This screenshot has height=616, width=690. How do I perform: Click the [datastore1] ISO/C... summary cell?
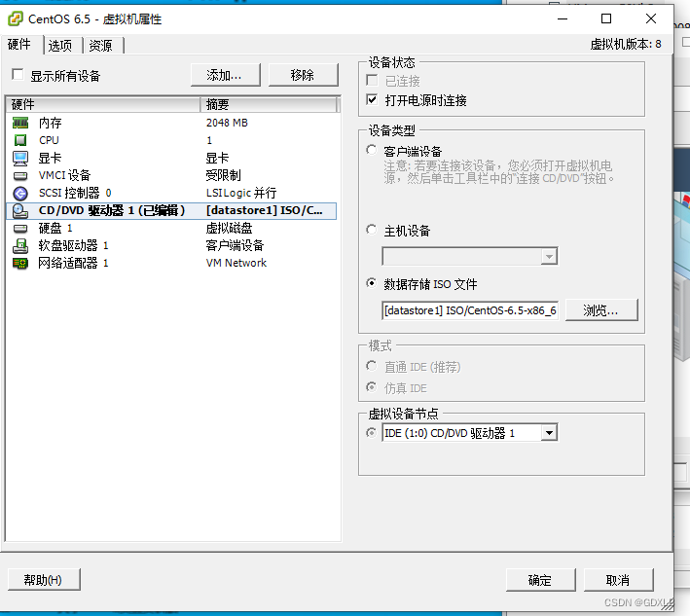(x=264, y=211)
